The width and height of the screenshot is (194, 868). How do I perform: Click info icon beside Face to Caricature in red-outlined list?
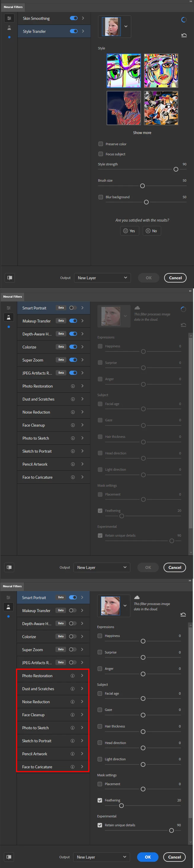click(x=72, y=767)
